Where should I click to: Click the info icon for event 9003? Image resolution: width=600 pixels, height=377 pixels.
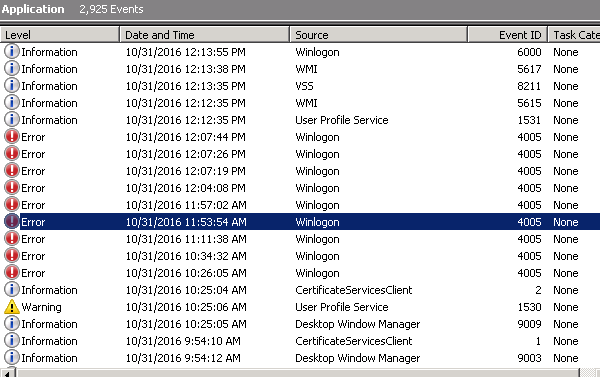pyautogui.click(x=12, y=357)
